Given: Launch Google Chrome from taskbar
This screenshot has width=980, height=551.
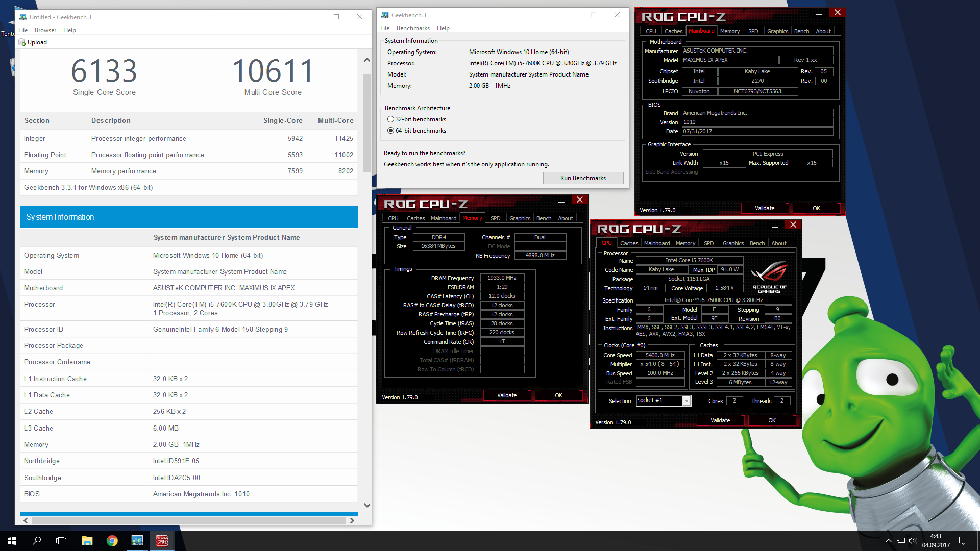Looking at the screenshot, I should pos(112,541).
